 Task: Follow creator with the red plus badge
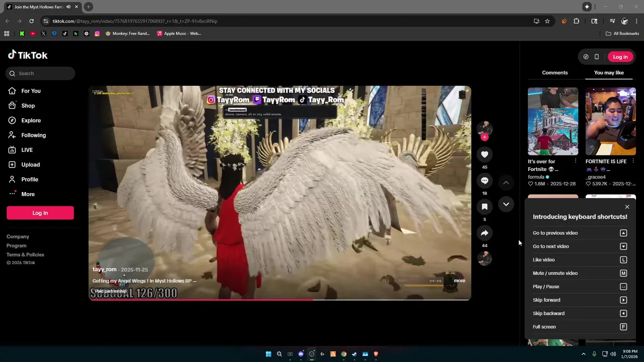click(485, 137)
